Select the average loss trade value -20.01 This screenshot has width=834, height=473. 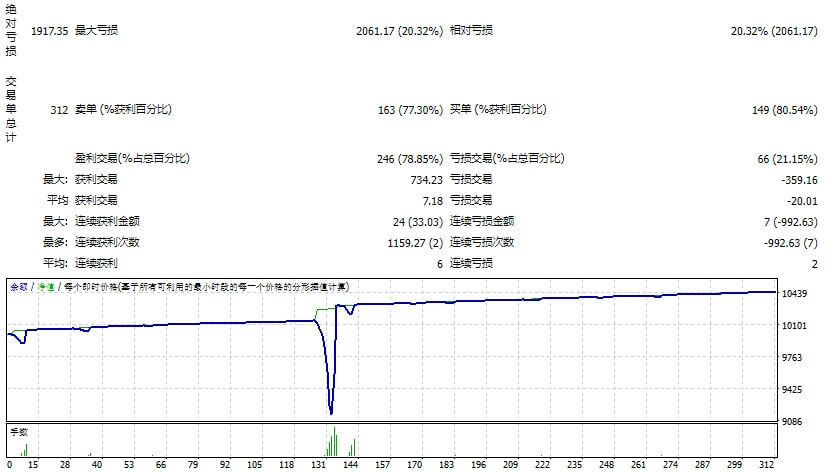(802, 201)
